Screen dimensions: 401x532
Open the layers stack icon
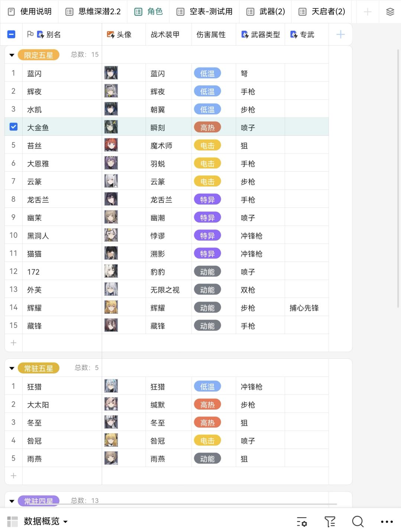tap(390, 12)
